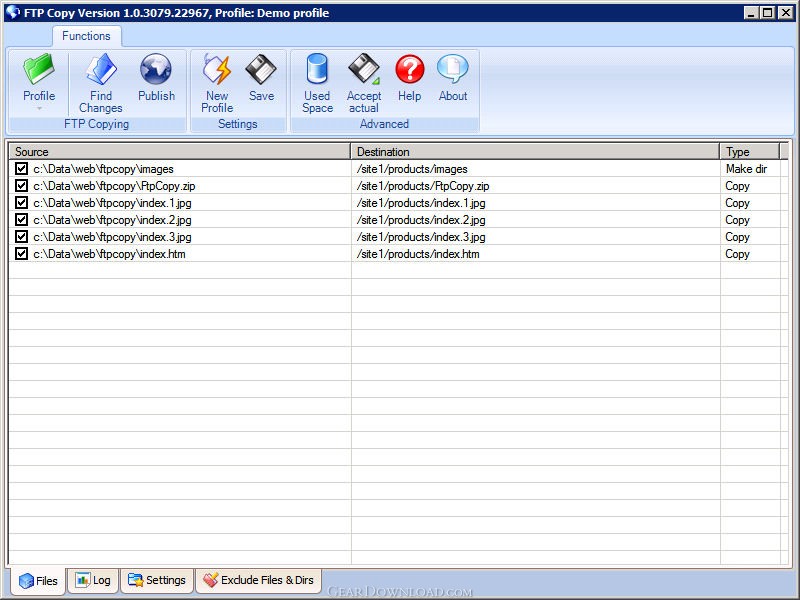Sort by the Type column header
800x600 pixels.
pos(750,152)
